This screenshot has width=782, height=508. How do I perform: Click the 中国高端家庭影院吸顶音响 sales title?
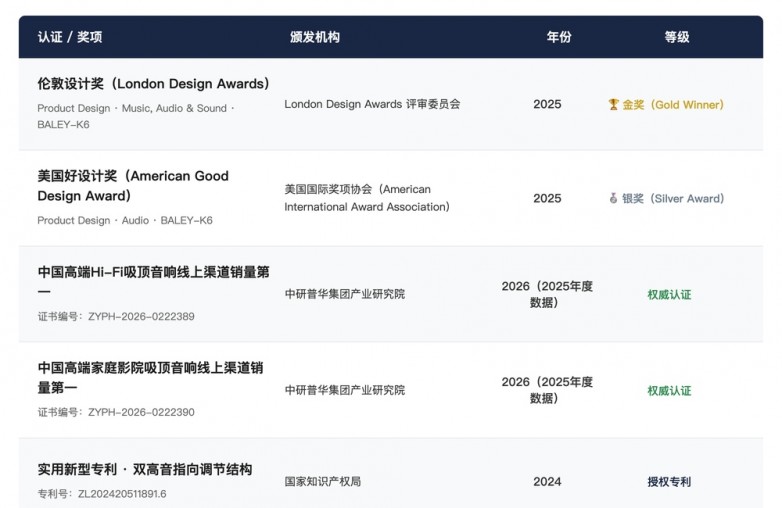click(150, 377)
